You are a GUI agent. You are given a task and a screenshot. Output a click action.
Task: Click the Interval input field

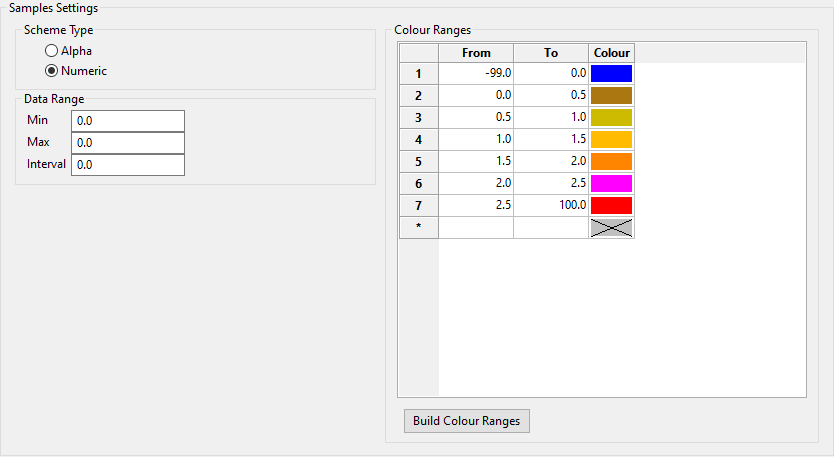pos(128,164)
